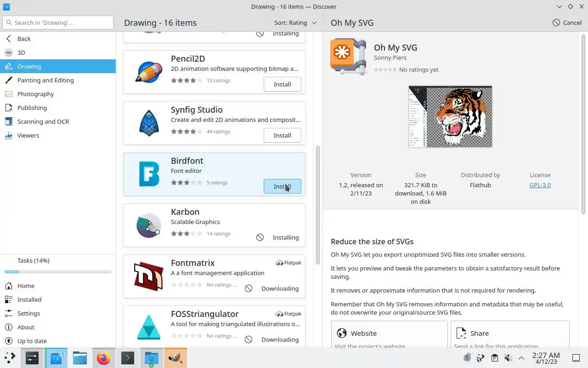588x368 pixels.
Task: Select the Drawing category
Action: point(58,66)
